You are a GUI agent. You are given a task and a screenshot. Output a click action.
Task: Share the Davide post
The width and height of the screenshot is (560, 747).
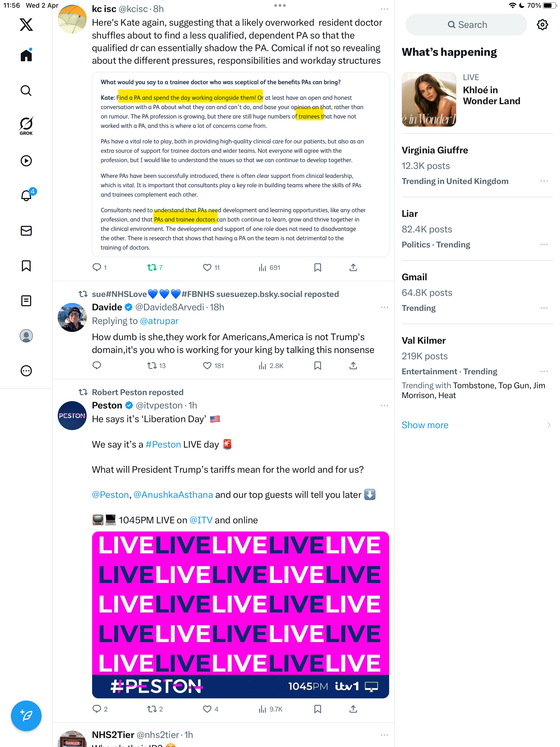click(353, 365)
